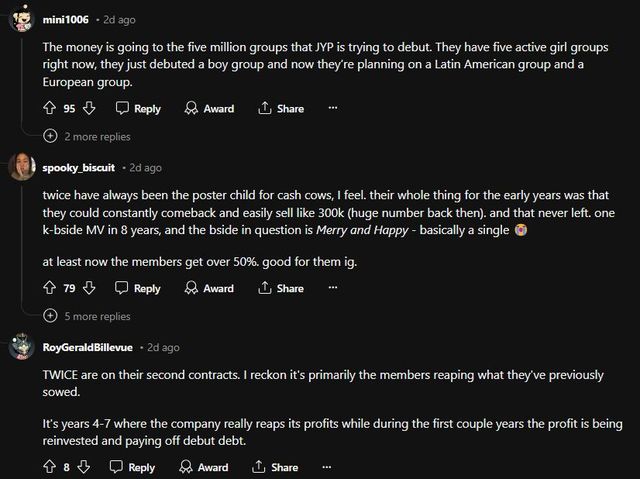This screenshot has height=479, width=640.
Task: Open more options on spooky_biscuit's comment
Action: coord(333,288)
